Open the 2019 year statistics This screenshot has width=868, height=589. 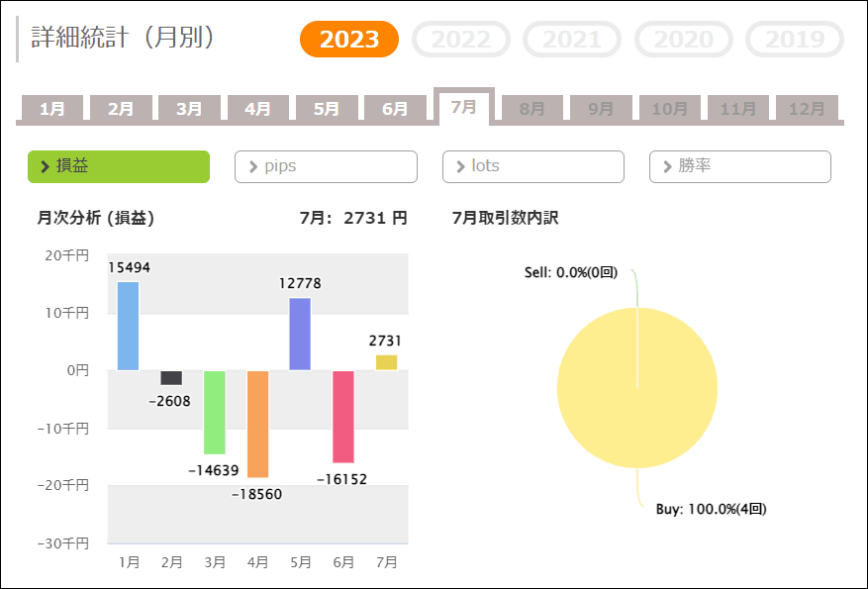[x=794, y=39]
